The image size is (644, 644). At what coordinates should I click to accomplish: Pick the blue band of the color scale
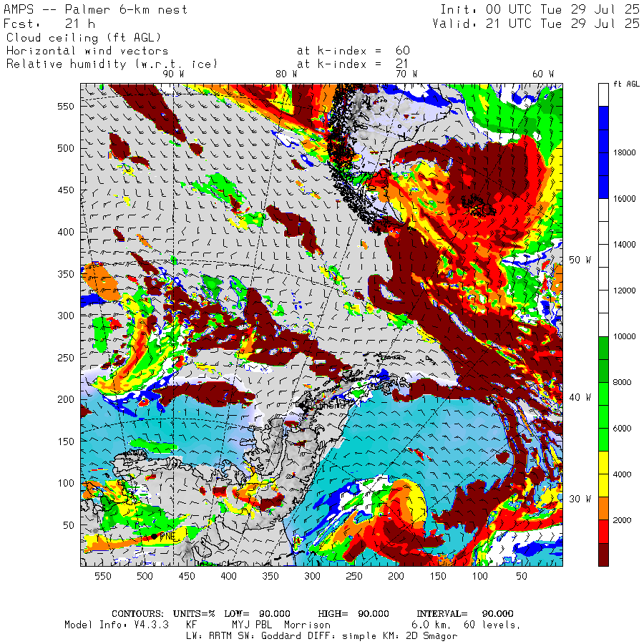coord(603,153)
